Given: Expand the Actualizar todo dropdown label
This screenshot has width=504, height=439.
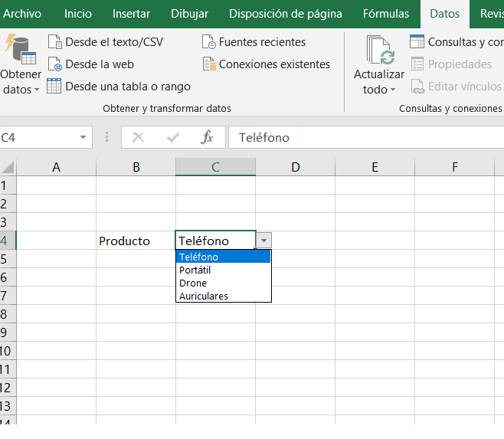Looking at the screenshot, I should coord(379,82).
